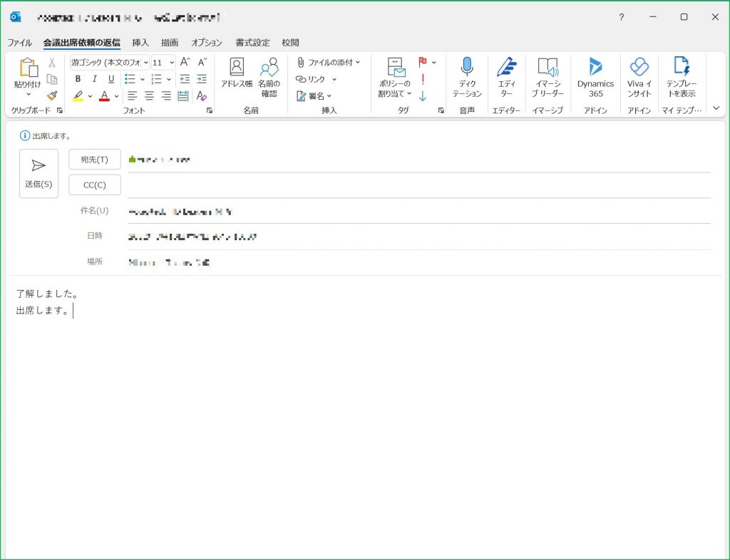Click the To (宛先) button

click(95, 160)
